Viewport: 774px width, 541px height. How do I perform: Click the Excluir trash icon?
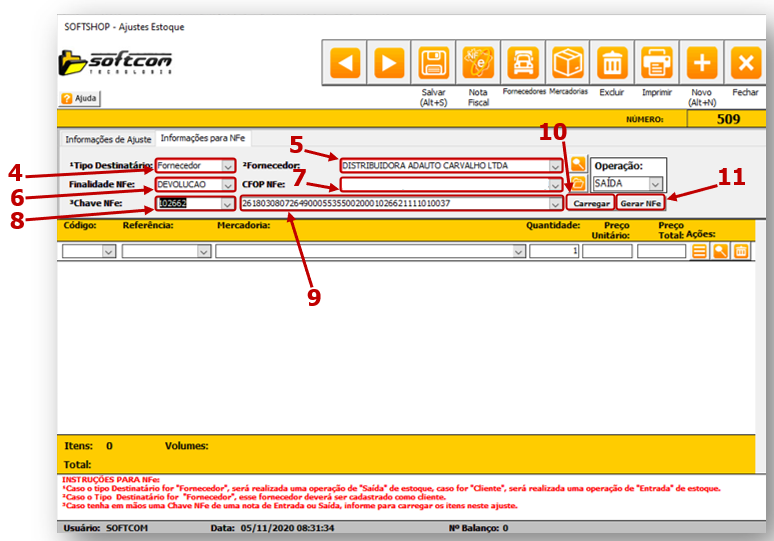click(x=612, y=64)
